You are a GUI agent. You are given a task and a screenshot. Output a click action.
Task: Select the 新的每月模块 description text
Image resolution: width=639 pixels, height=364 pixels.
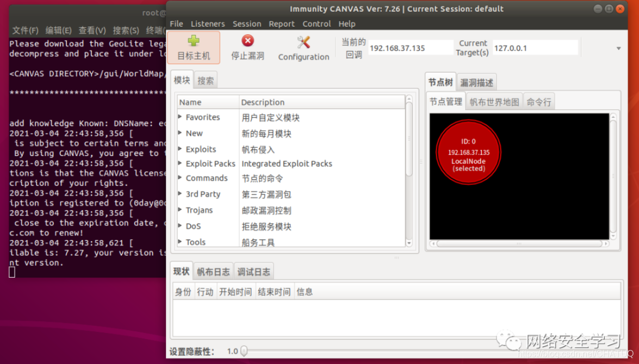(x=266, y=134)
